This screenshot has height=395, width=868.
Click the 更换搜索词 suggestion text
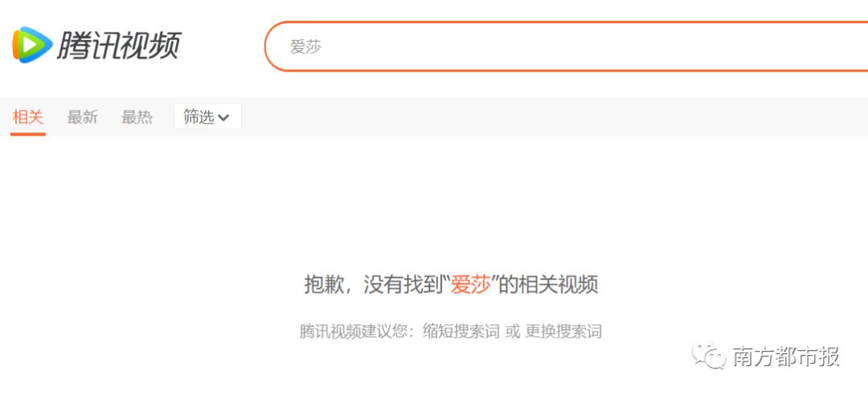point(563,332)
